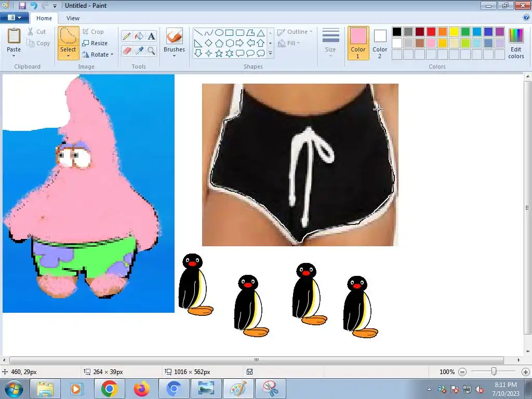Pick the yellow color swatch

[x=454, y=32]
